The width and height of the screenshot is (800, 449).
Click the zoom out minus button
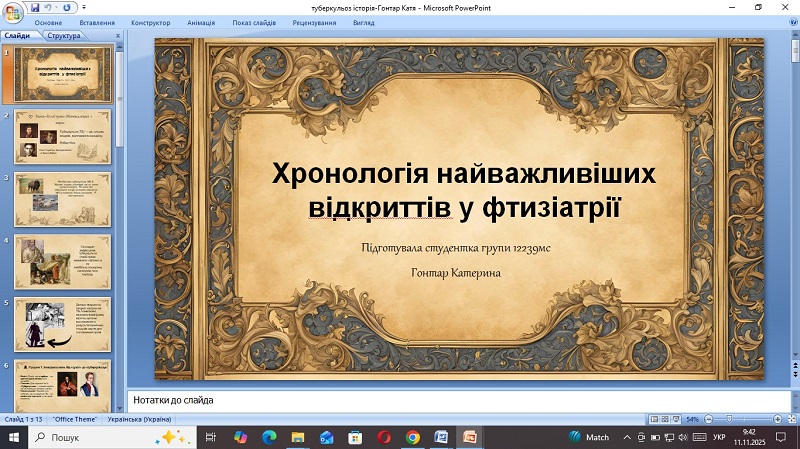click(709, 418)
